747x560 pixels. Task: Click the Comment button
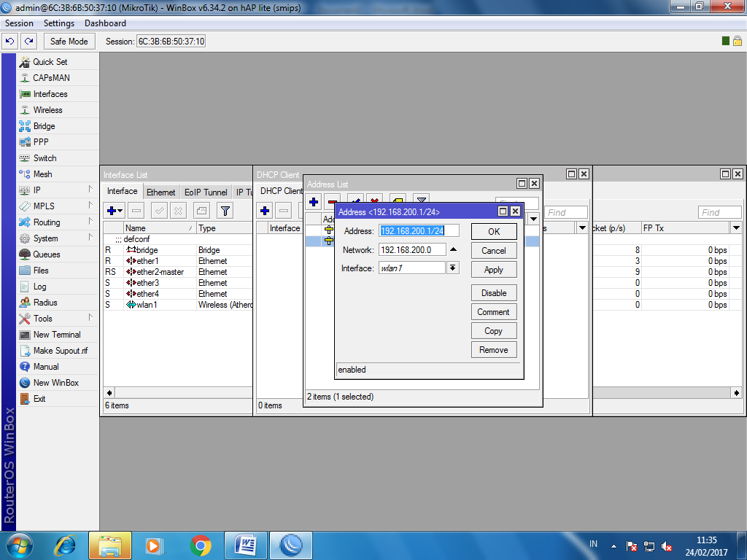point(494,312)
